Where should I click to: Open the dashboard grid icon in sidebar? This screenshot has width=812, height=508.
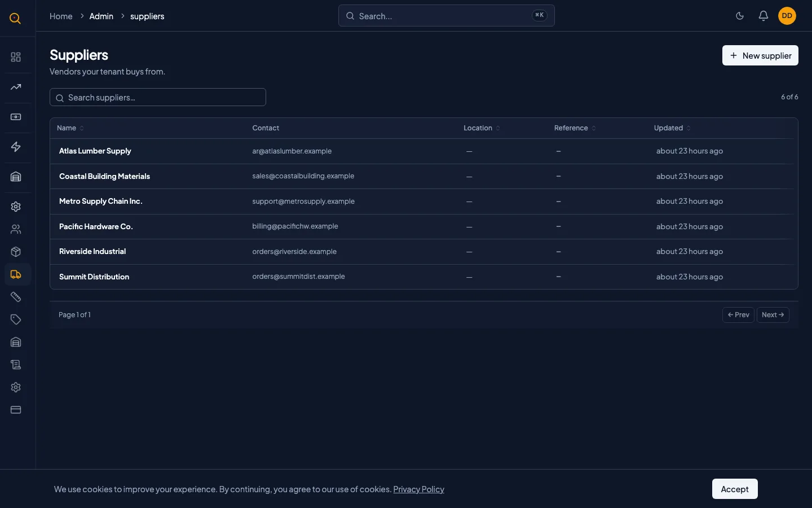point(16,57)
